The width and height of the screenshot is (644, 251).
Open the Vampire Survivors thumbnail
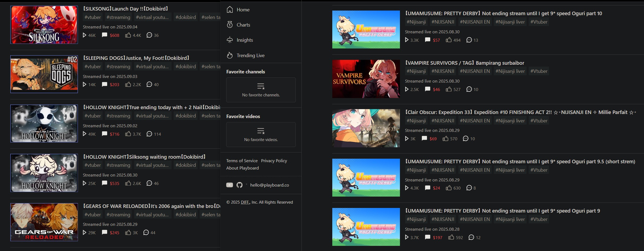tap(366, 79)
